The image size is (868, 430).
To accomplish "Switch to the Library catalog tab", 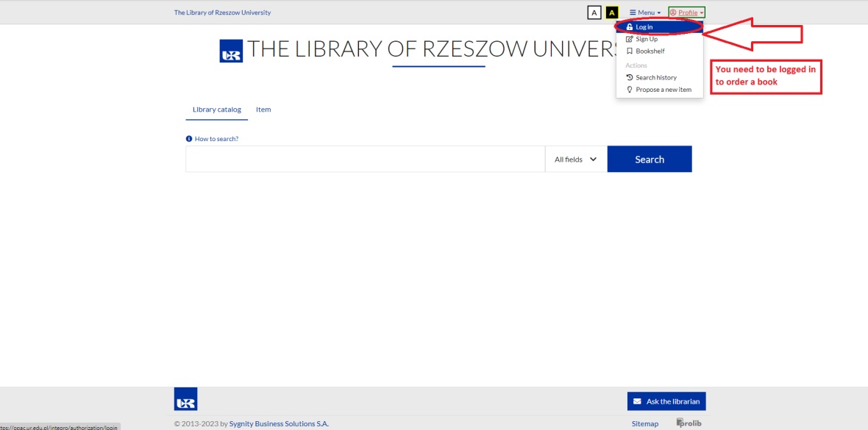I will coord(217,110).
